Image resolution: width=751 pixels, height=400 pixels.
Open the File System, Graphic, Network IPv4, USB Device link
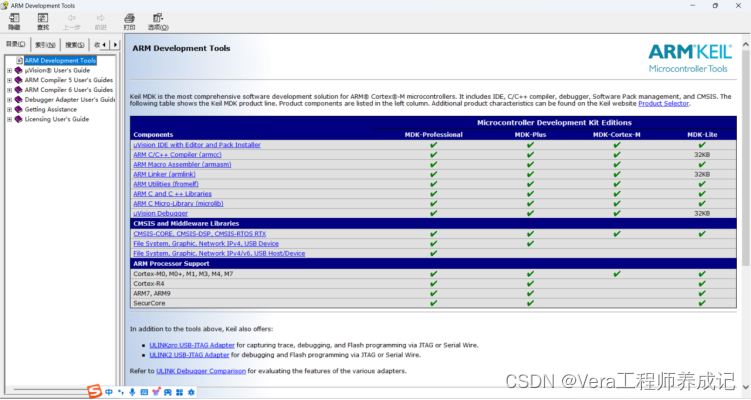coord(206,244)
